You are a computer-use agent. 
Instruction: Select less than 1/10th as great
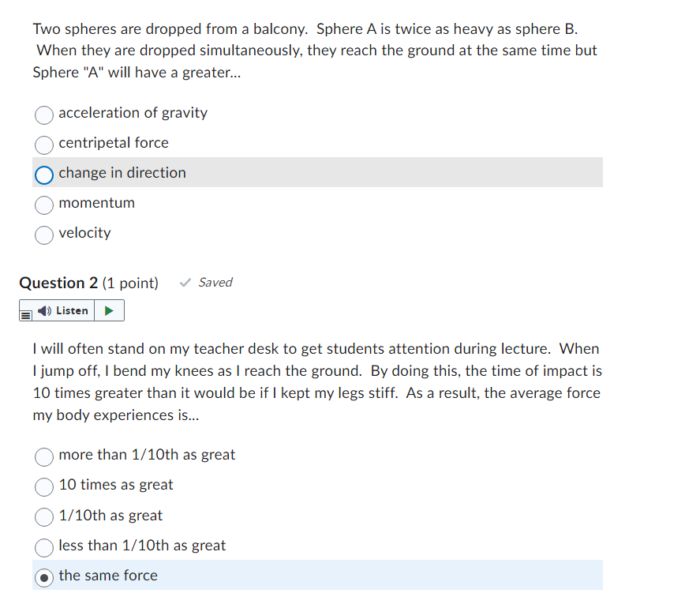(x=43, y=546)
